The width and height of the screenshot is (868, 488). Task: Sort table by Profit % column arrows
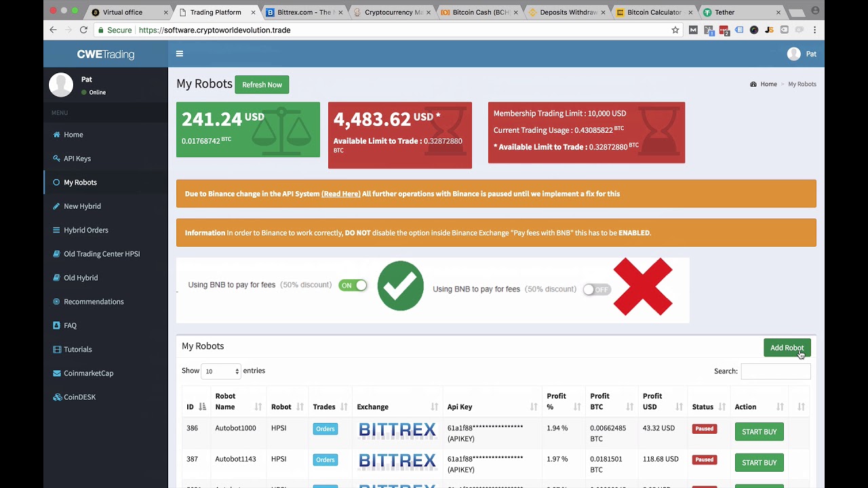577,407
